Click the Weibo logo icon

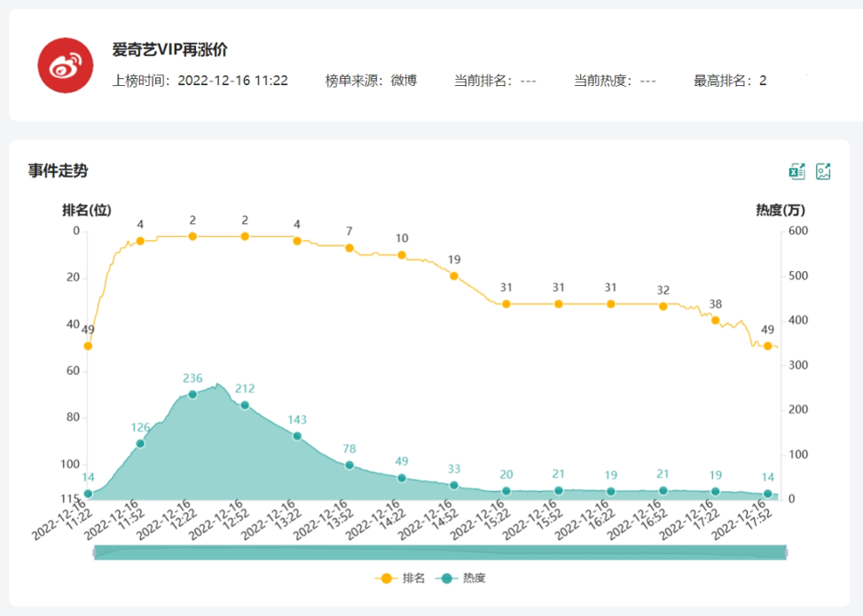pyautogui.click(x=65, y=66)
